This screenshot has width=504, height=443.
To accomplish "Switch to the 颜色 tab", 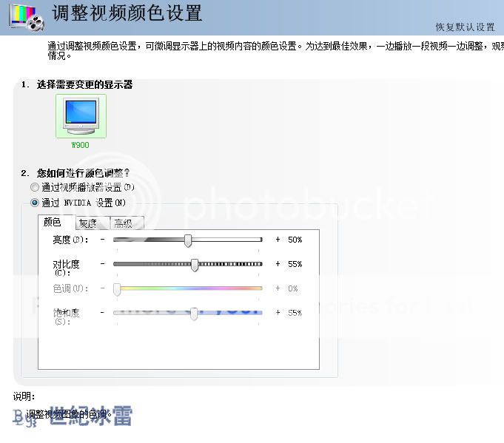I will pyautogui.click(x=53, y=223).
